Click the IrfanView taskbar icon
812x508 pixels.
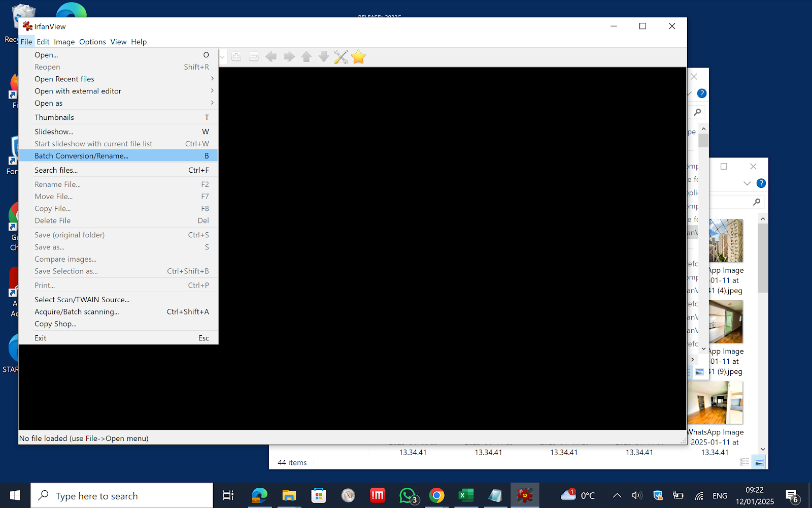point(525,495)
